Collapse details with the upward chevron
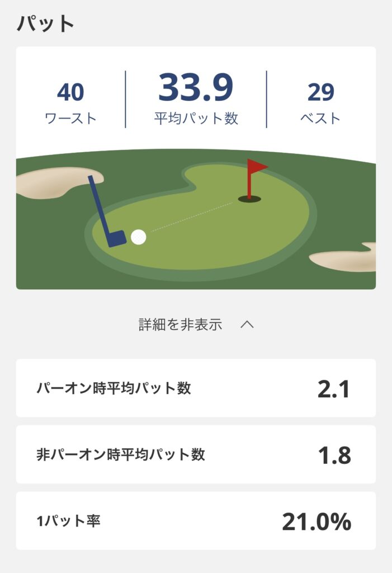Viewport: 392px width, 573px height. point(247,325)
